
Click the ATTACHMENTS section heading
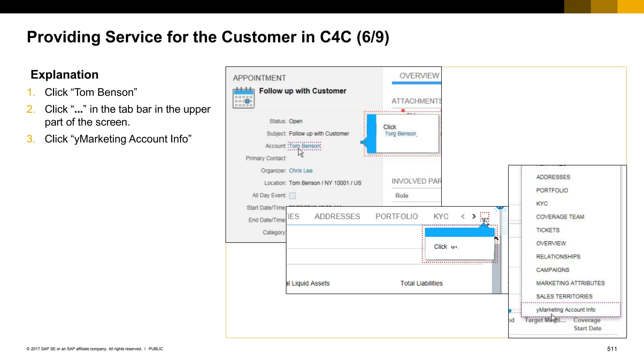coord(416,101)
